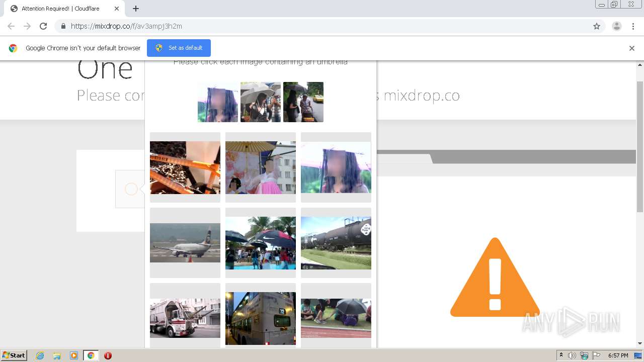Screen dimensions: 644x362
Task: Select the Attention Required Cloudflare tab
Action: [x=64, y=9]
